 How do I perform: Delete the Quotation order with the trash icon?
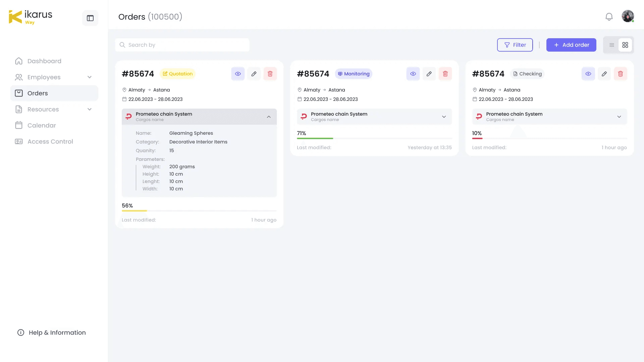click(270, 74)
